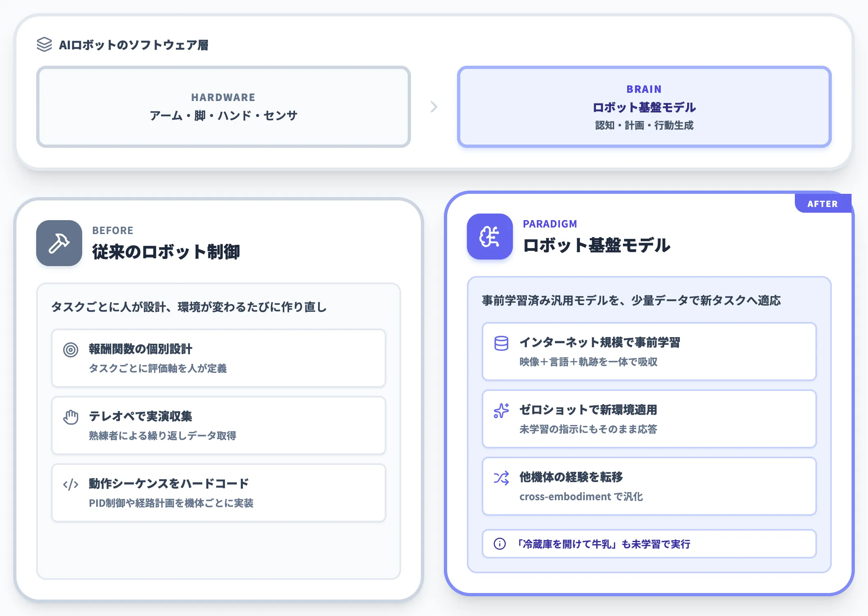Click text 事前学習済み汎用モデルを、少量データで新タスクへ適応
Screen dimensions: 868x616
631,300
